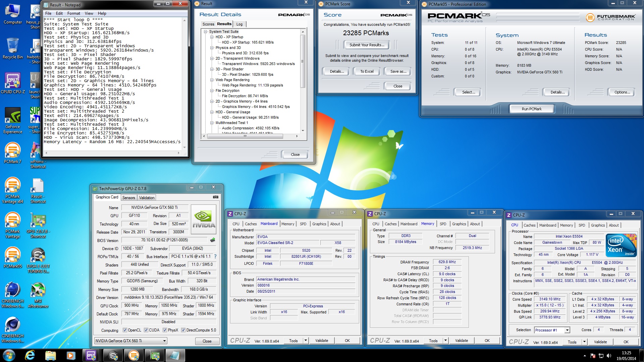Open Tools dropdown arrow in CPU tab CPU-Z window
The width and height of the screenshot is (644, 362).
click(x=584, y=342)
